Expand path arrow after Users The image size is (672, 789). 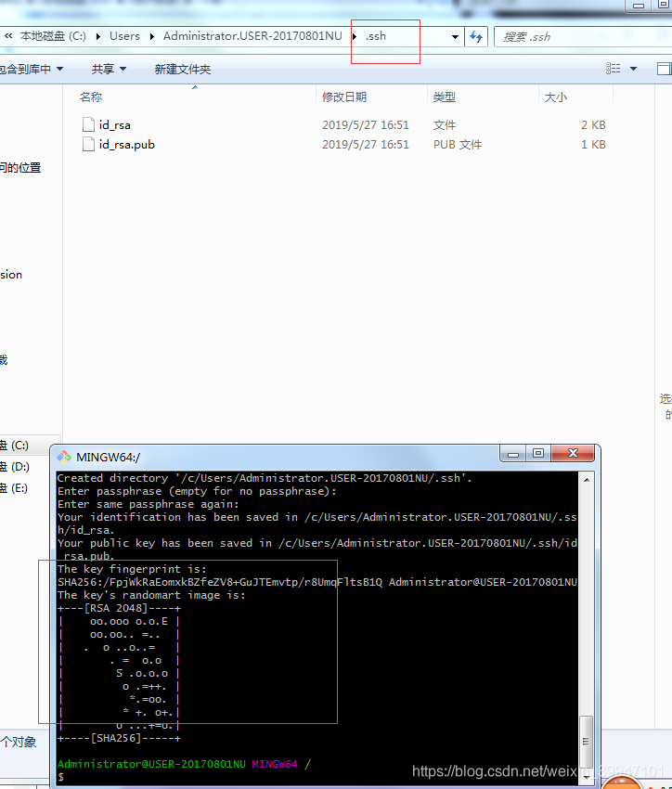[x=151, y=37]
